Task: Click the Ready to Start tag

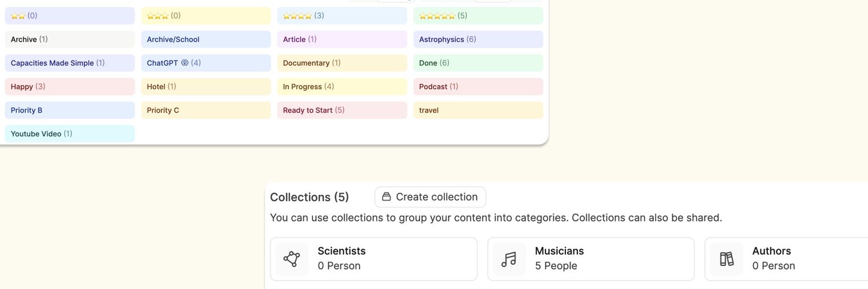Action: pos(341,110)
